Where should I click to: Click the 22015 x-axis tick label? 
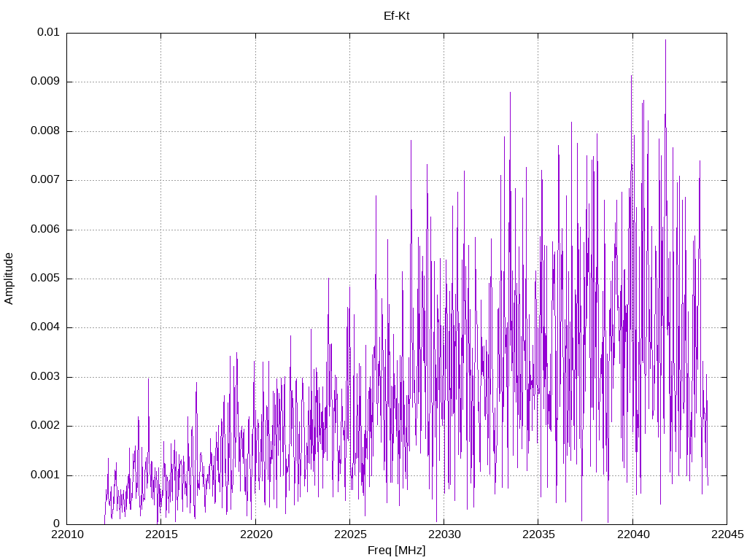(161, 534)
